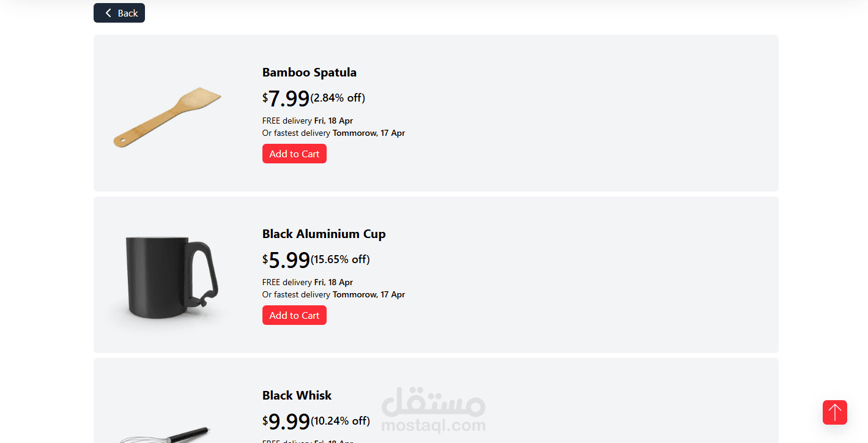This screenshot has width=868, height=443.
Task: Open the Black Whisk product title
Action: 297,395
